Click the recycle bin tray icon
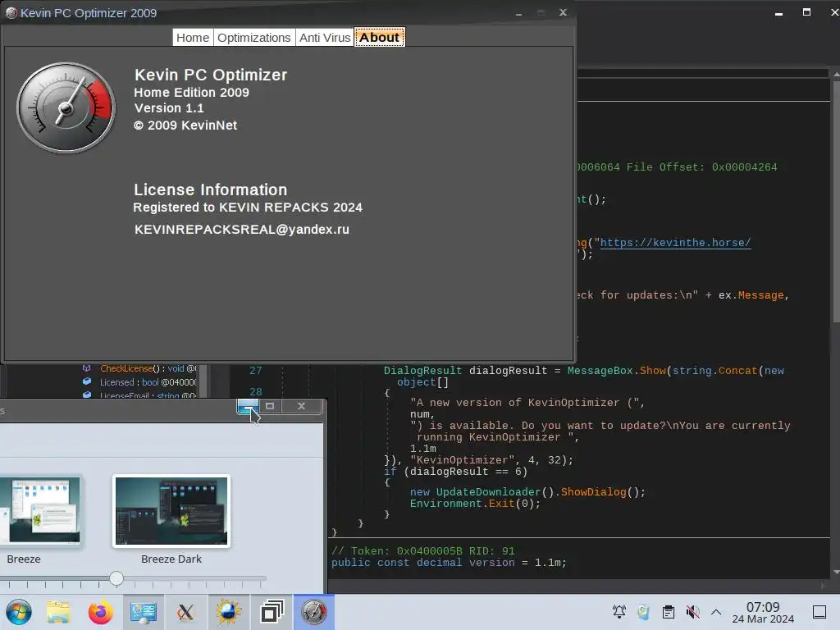840x630 pixels. click(643, 612)
